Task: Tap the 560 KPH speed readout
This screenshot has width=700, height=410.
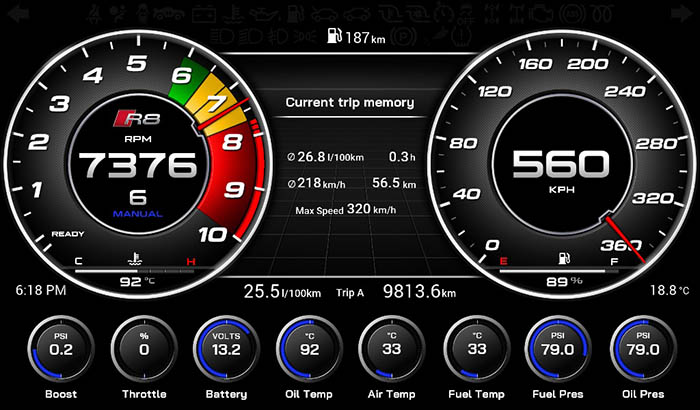Action: 561,164
